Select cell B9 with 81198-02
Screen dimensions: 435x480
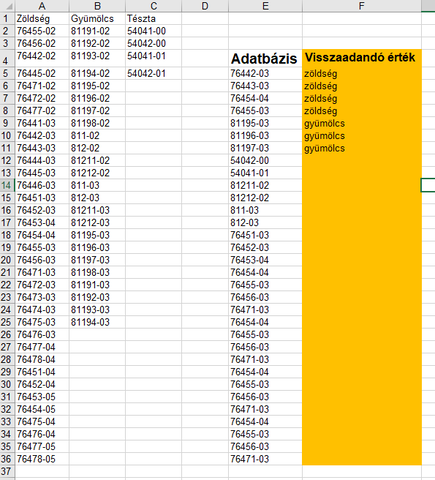click(97, 123)
